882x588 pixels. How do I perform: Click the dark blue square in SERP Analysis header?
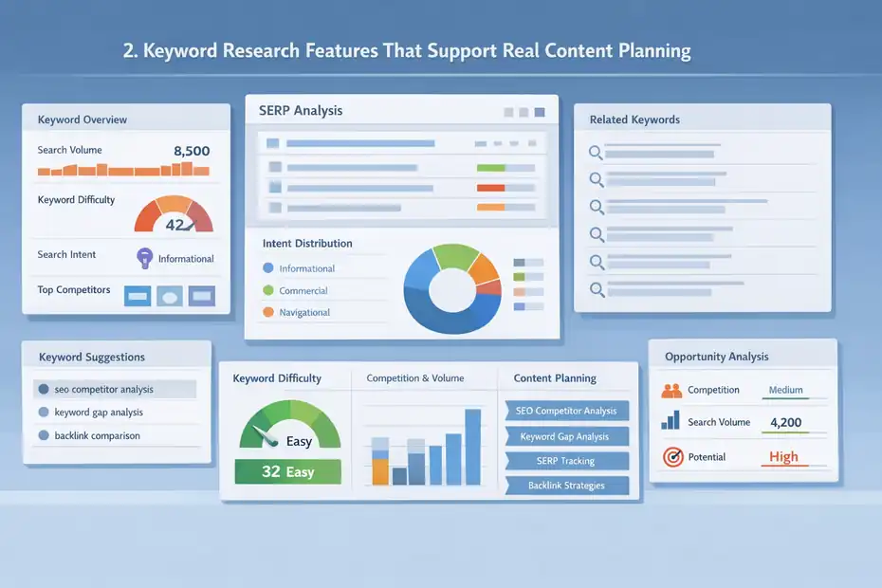[540, 113]
